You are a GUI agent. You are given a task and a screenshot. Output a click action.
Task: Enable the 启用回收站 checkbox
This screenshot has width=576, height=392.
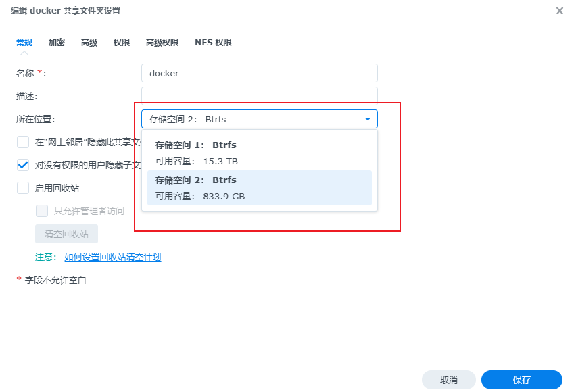coord(23,188)
